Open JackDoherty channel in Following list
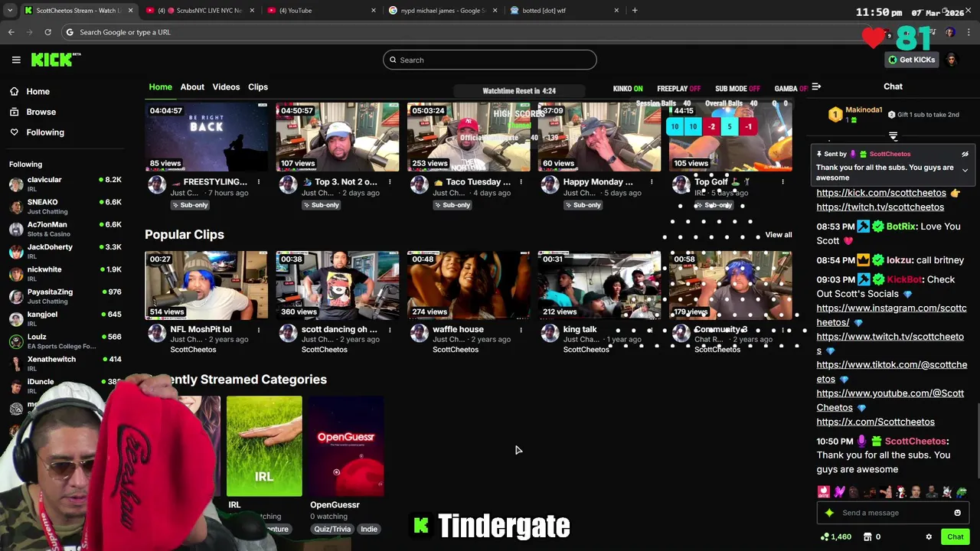The height and width of the screenshot is (551, 980). coord(65,252)
